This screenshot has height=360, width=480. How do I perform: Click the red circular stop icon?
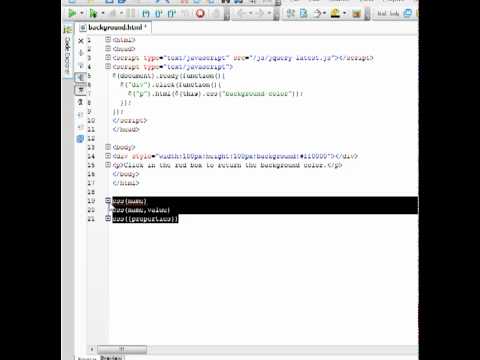[200, 13]
